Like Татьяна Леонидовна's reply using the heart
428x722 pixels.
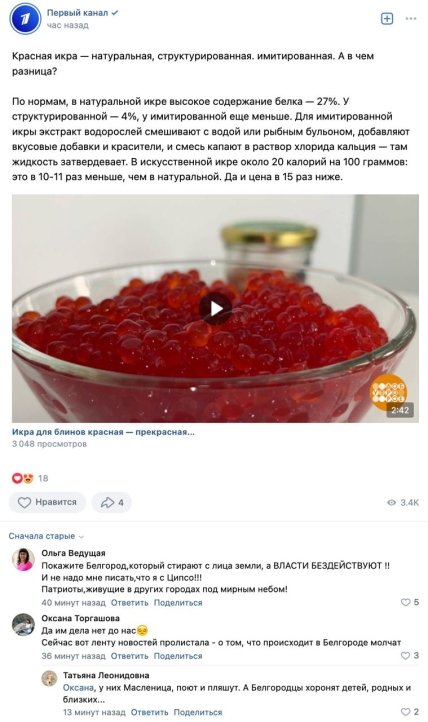(x=405, y=712)
